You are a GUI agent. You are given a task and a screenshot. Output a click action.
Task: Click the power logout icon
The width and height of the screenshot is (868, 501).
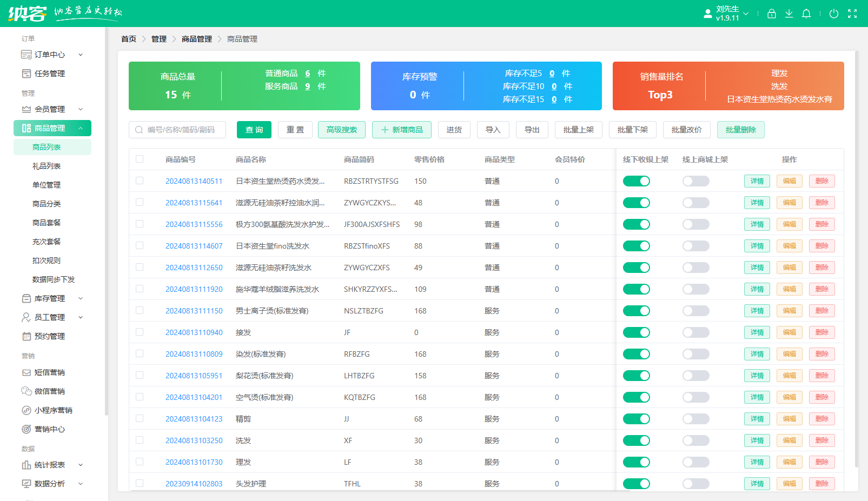(834, 14)
